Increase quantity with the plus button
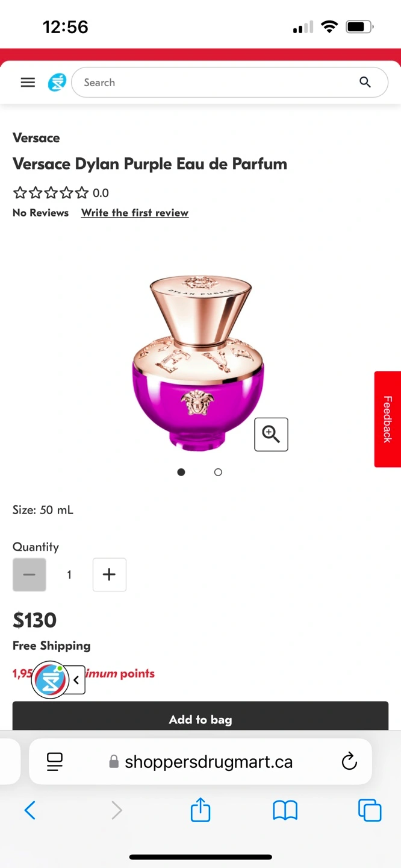The width and height of the screenshot is (401, 868). pos(109,574)
